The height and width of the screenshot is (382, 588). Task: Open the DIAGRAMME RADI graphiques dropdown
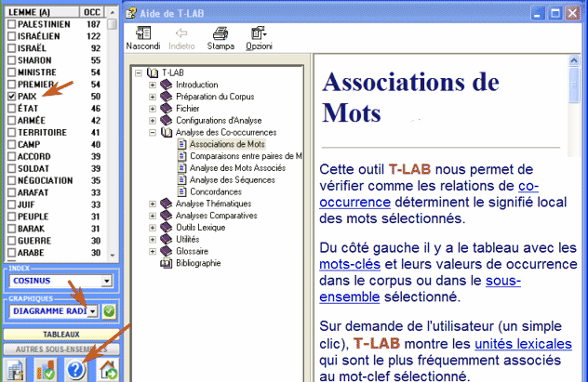point(93,311)
